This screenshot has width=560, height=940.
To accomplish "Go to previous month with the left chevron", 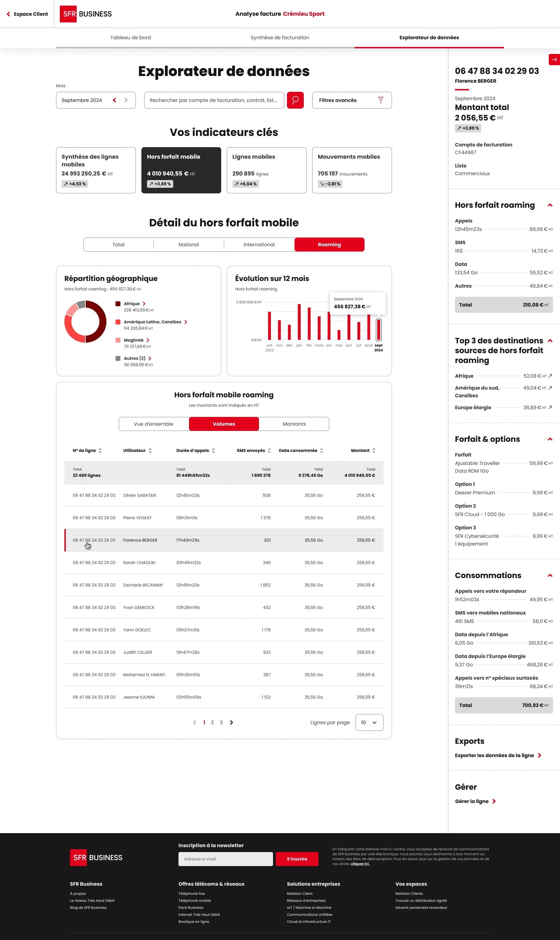I will point(114,100).
